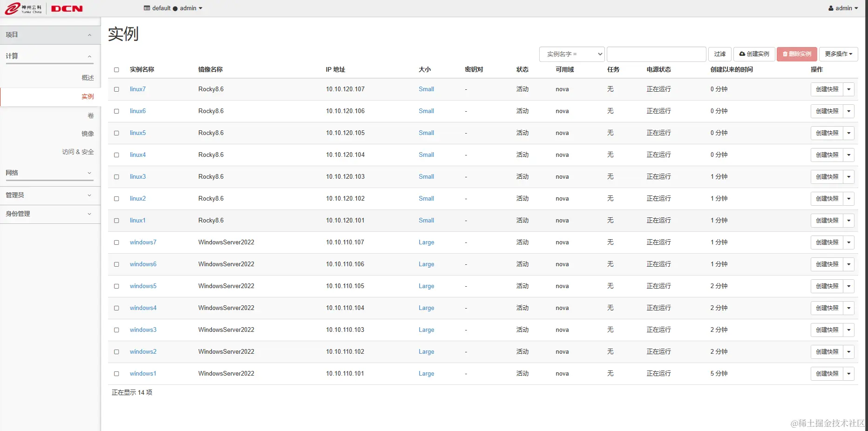
Task: Click the Yunke China logo icon
Action: (23, 8)
